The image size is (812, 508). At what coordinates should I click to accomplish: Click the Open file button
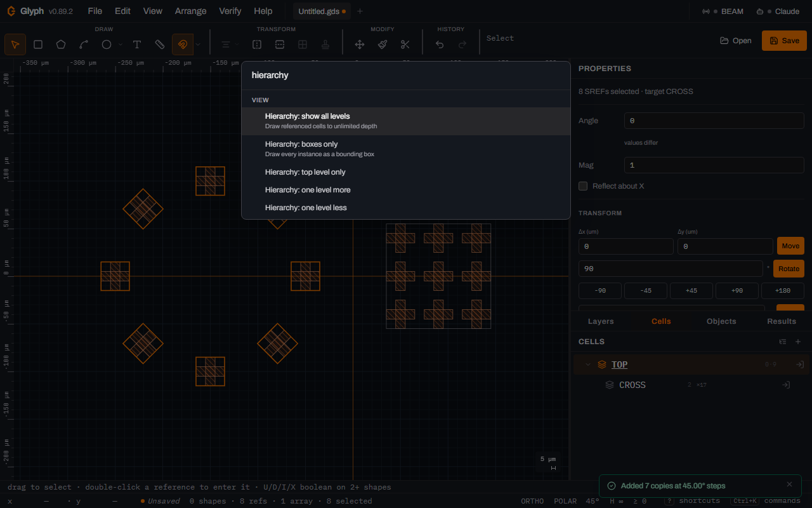[736, 41]
